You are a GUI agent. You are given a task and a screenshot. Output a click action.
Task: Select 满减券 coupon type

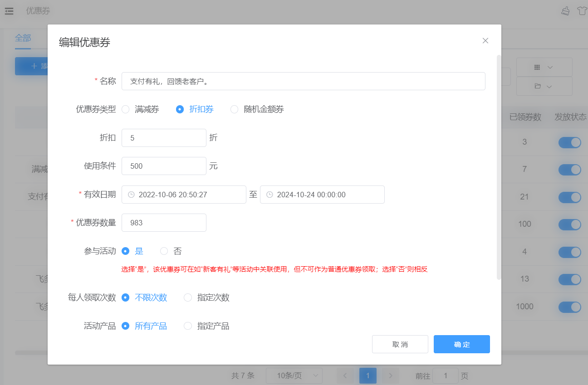tap(126, 109)
